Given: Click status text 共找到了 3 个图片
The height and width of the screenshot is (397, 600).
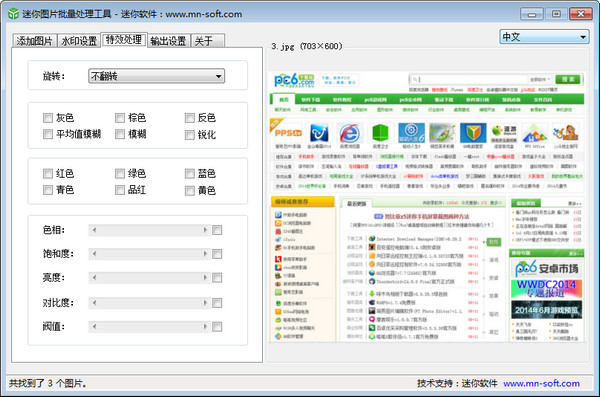Looking at the screenshot, I should [x=48, y=383].
